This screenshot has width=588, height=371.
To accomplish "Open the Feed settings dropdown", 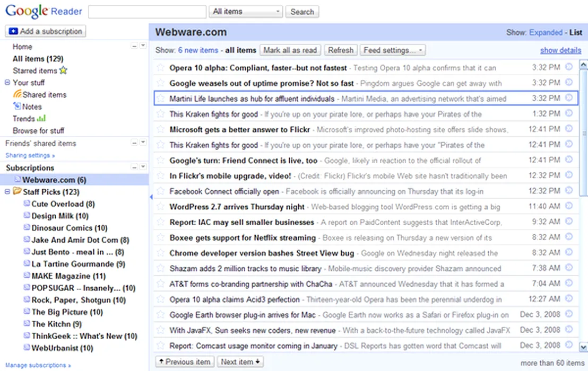I will (x=392, y=50).
